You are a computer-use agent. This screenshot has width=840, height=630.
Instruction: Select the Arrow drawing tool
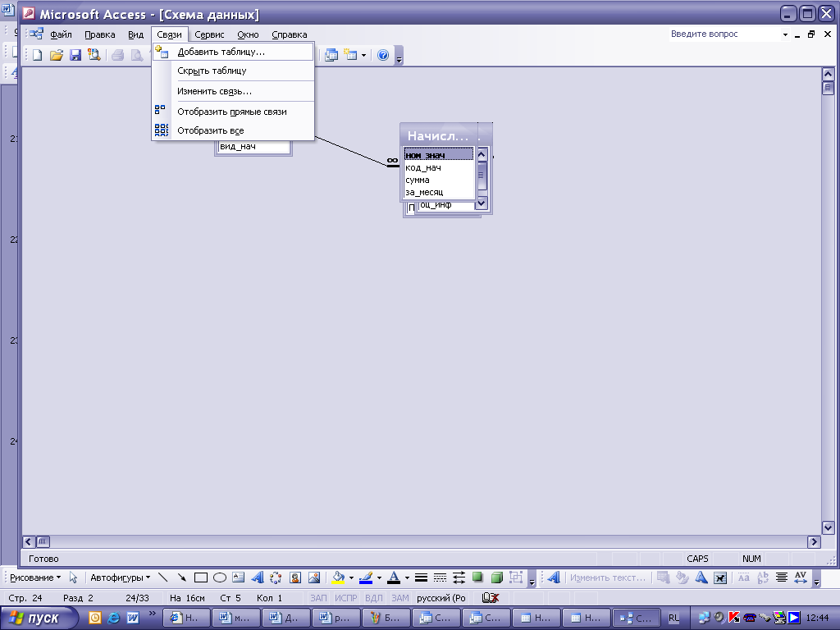181,577
